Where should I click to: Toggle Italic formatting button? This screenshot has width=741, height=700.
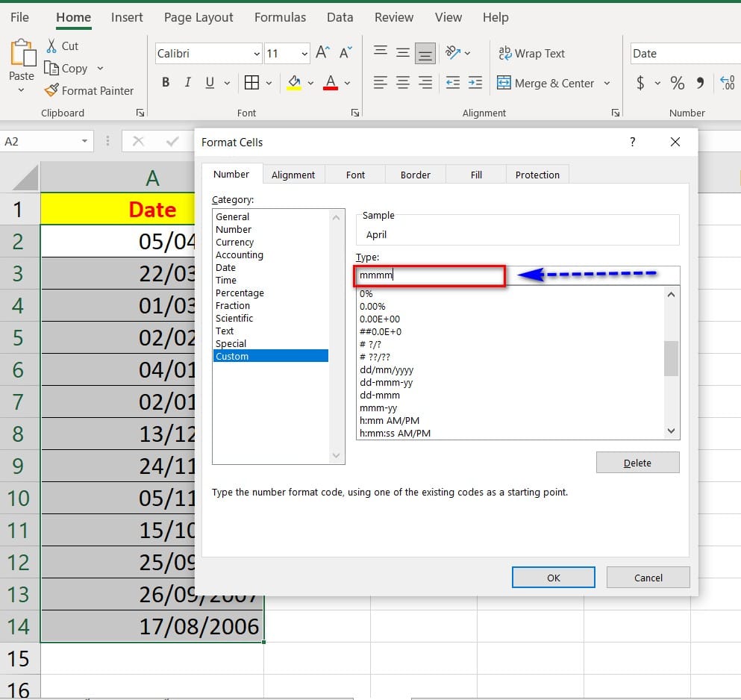[187, 83]
